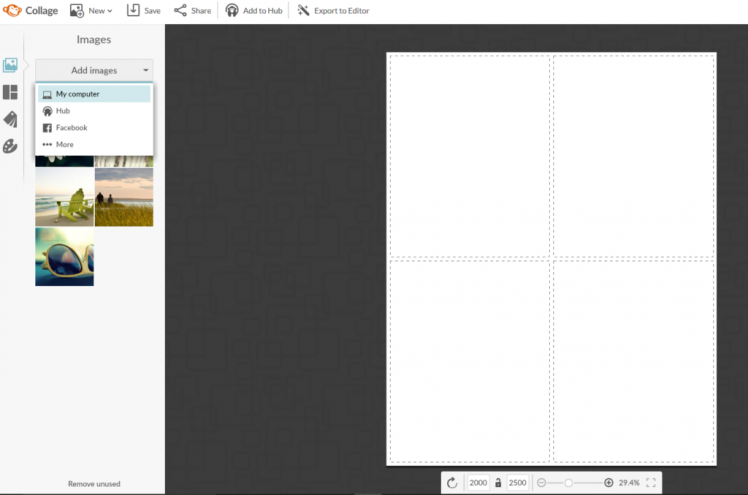The width and height of the screenshot is (748, 495).
Task: Open the Background palette icon in sidebar
Action: click(10, 146)
